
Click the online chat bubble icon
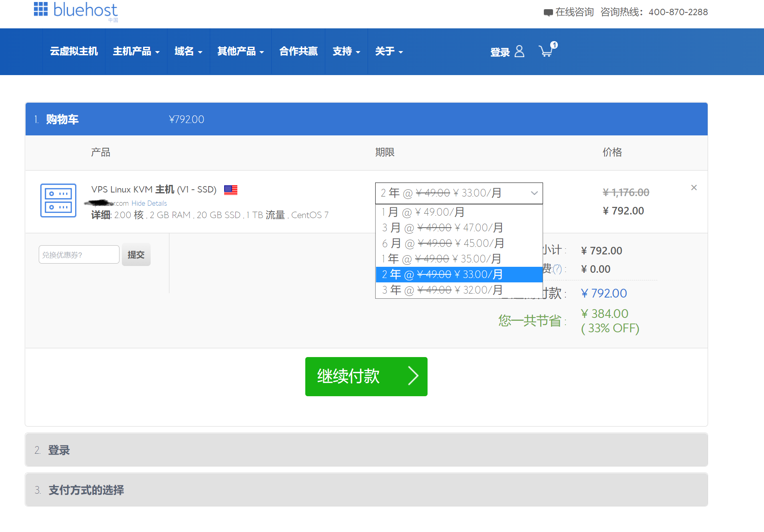548,12
